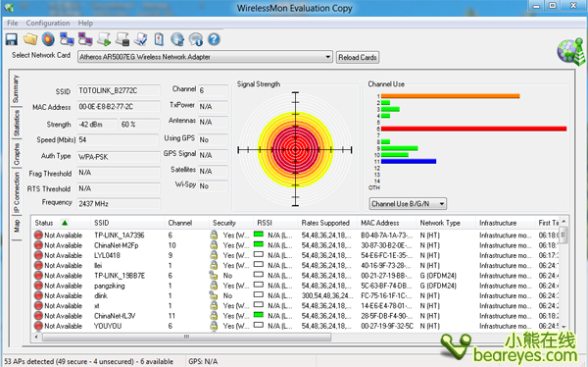Click the Frequency field showing 2437 MHz

(119, 203)
